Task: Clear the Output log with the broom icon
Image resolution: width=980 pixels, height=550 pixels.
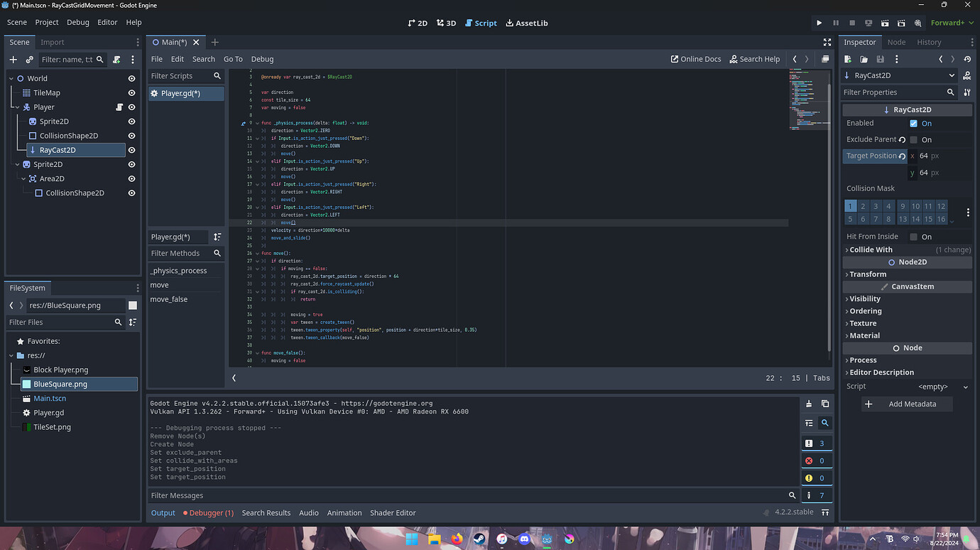Action: (x=809, y=404)
